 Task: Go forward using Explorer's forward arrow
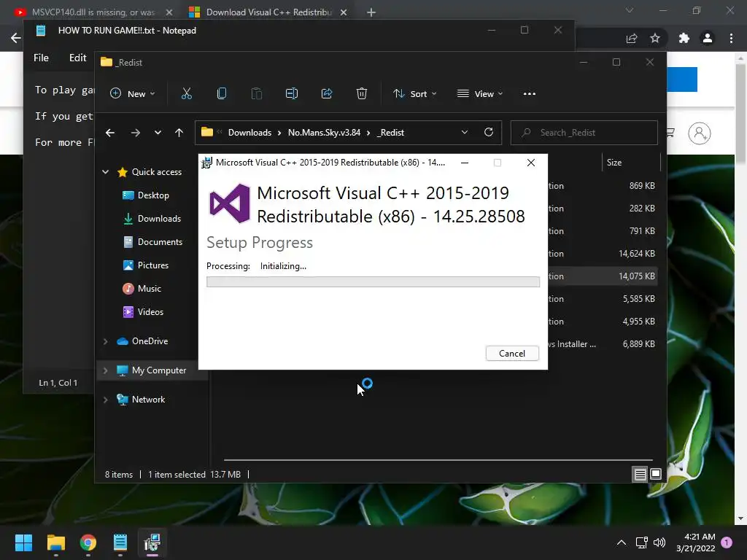click(x=135, y=133)
